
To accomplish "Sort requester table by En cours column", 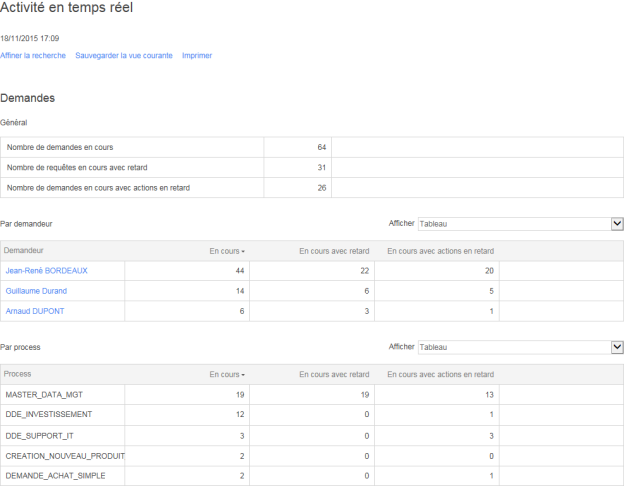I will point(226,251).
